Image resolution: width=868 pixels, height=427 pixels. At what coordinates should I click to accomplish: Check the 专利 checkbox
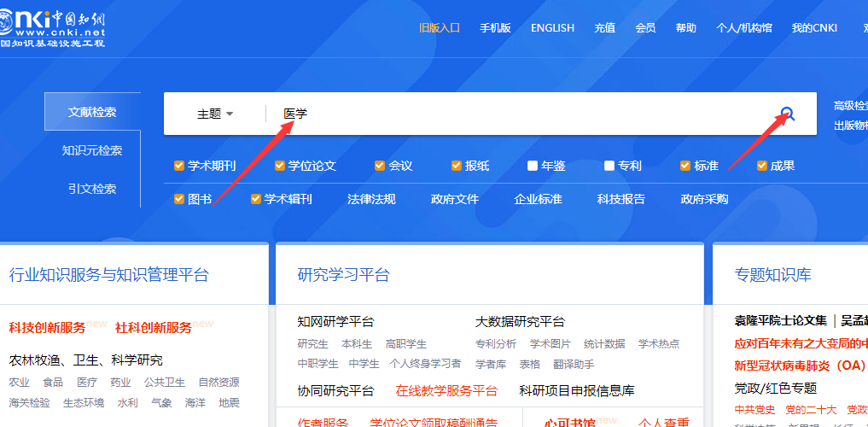[609, 166]
